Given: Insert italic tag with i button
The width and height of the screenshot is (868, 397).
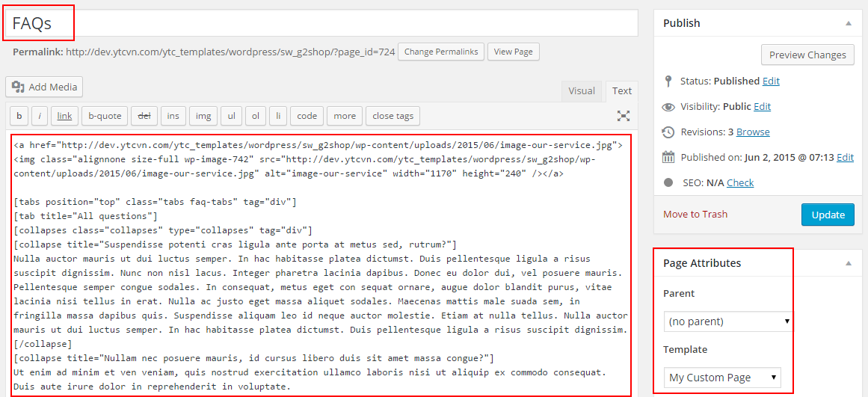Looking at the screenshot, I should pos(40,116).
